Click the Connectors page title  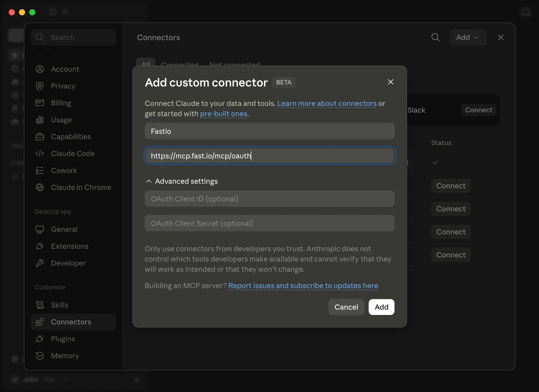click(x=158, y=37)
